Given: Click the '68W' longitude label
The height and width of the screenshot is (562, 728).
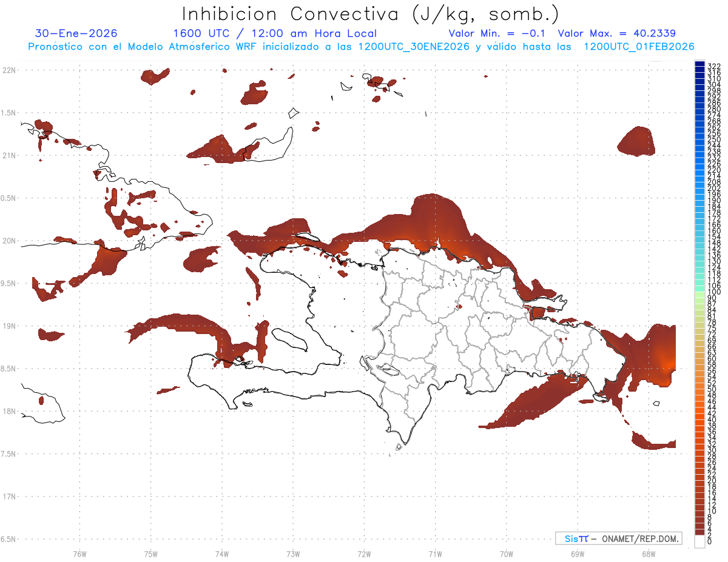Looking at the screenshot, I should point(648,554).
